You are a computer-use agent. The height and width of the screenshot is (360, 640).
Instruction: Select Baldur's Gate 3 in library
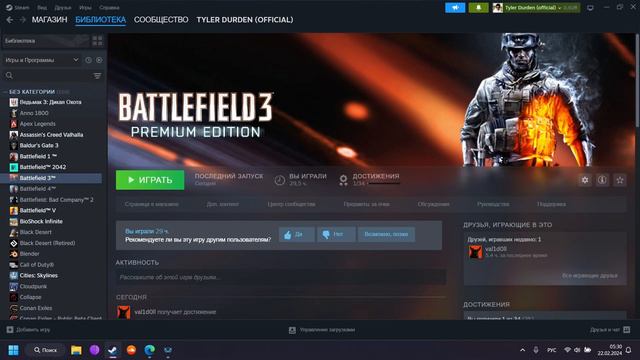coord(39,145)
